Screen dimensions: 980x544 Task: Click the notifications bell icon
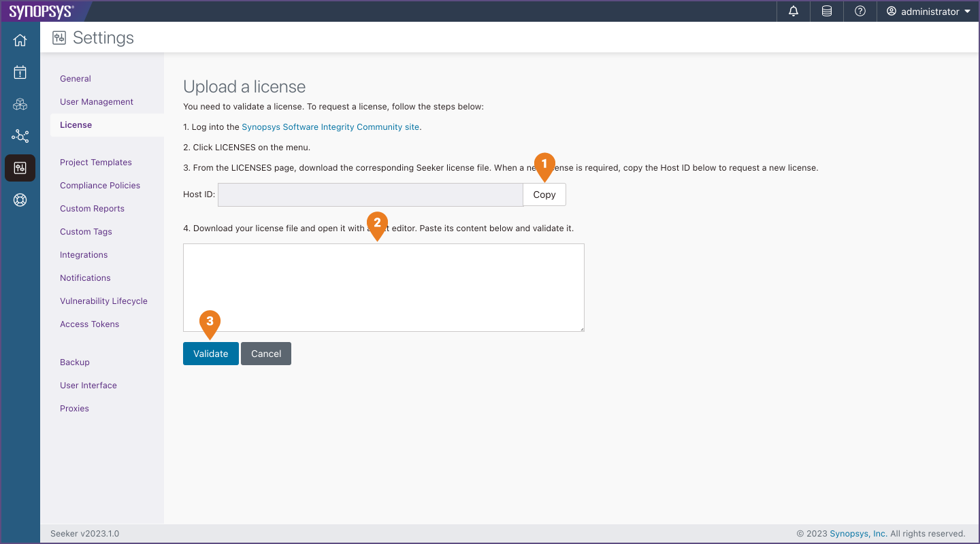point(792,11)
